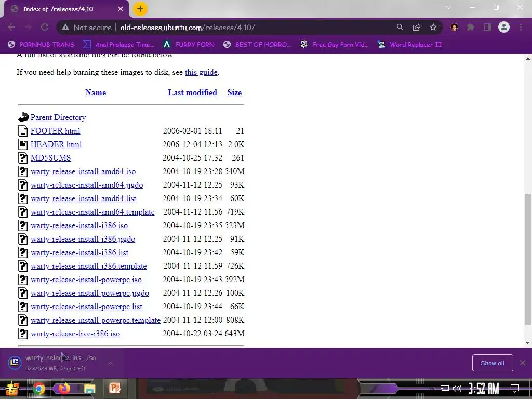Screen dimensions: 532x399
Task: Open warty-release-install-amd64.list link
Action: coord(84,198)
